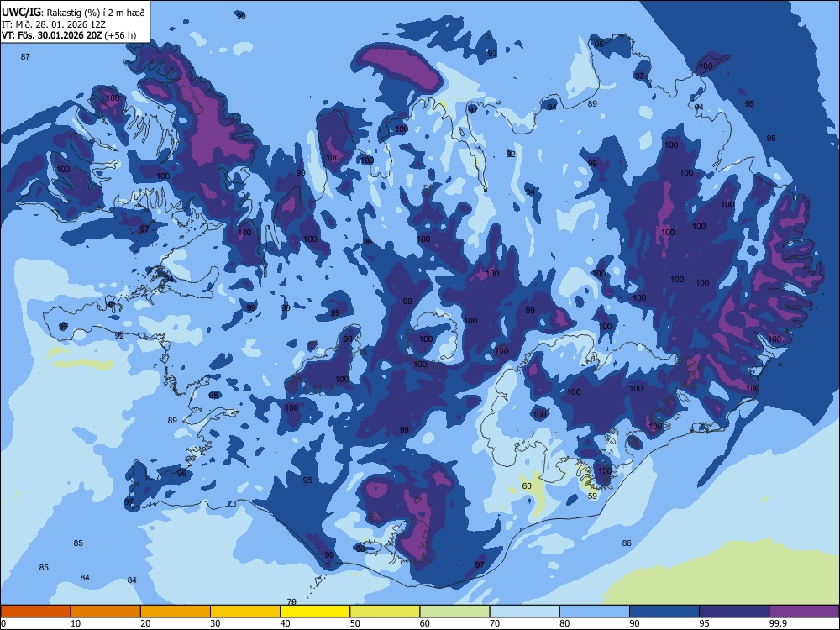Click the pale blue 70–80 legend swatch
The image size is (840, 630).
(x=524, y=612)
